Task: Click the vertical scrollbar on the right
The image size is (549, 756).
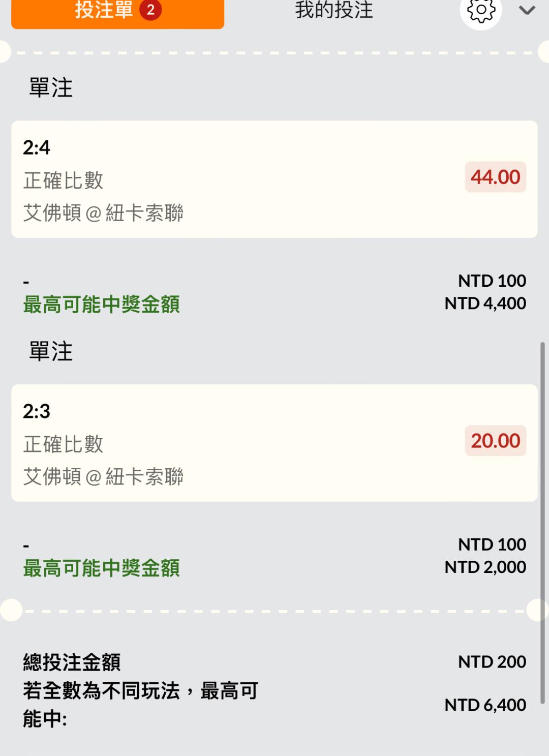Action: point(542,523)
